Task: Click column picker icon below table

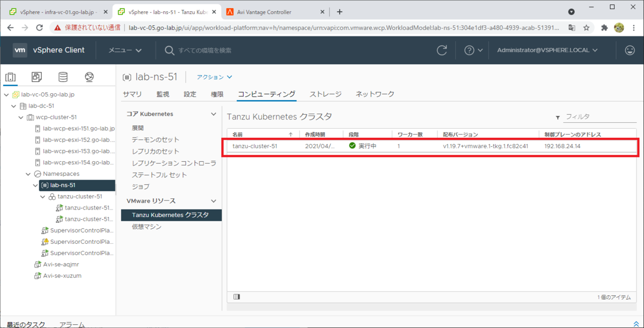Action: (237, 296)
